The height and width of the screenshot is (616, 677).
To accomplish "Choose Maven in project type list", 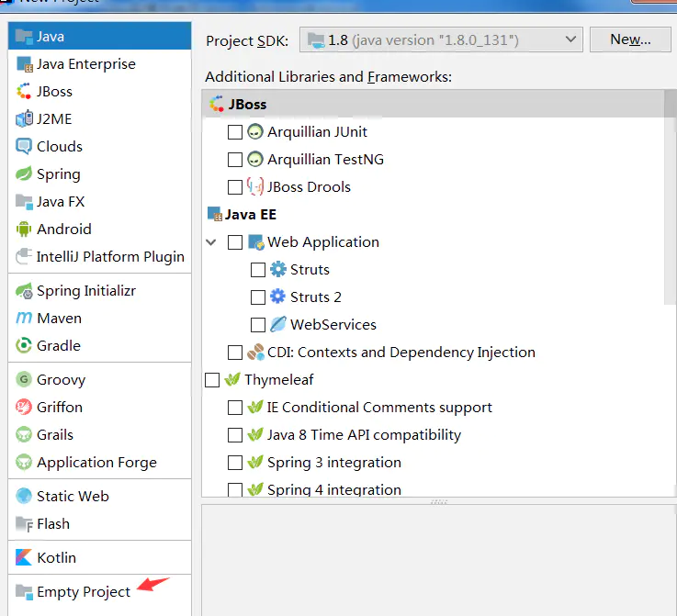I will click(x=99, y=319).
